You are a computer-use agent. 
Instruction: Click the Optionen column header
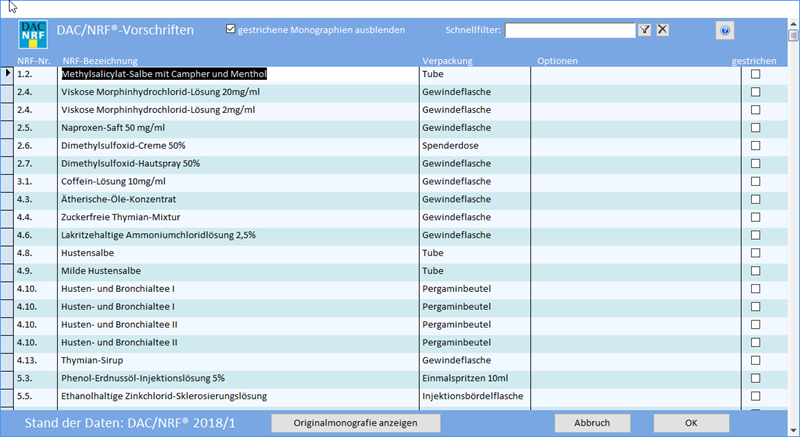[x=557, y=61]
